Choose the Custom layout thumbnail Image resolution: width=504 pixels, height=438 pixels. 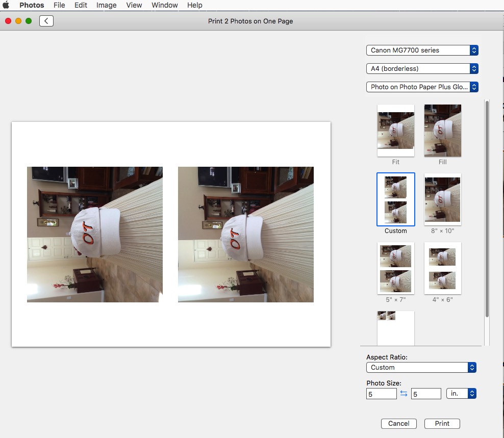pyautogui.click(x=396, y=199)
